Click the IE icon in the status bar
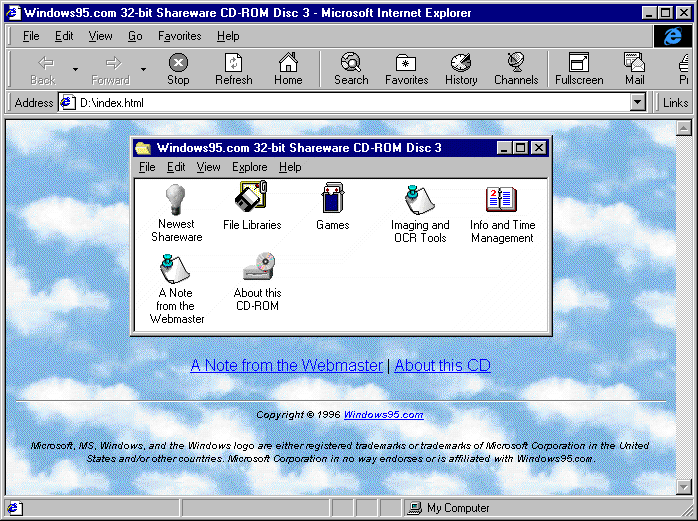 (13, 508)
